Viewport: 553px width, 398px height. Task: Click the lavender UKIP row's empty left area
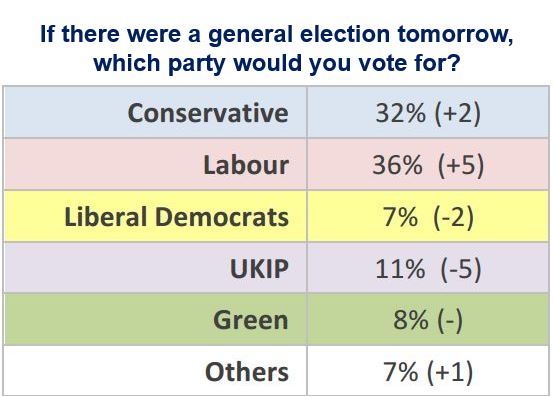point(116,269)
